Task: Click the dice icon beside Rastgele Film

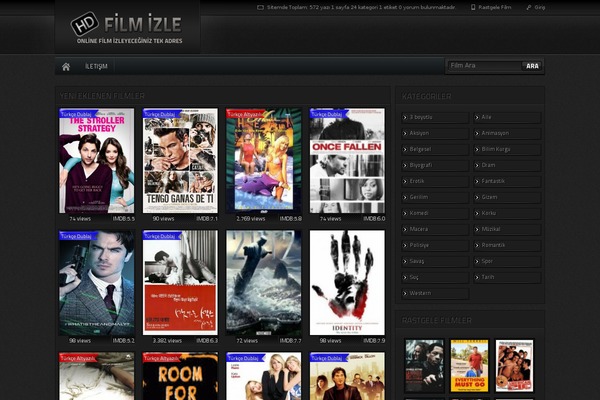Action: (473, 7)
